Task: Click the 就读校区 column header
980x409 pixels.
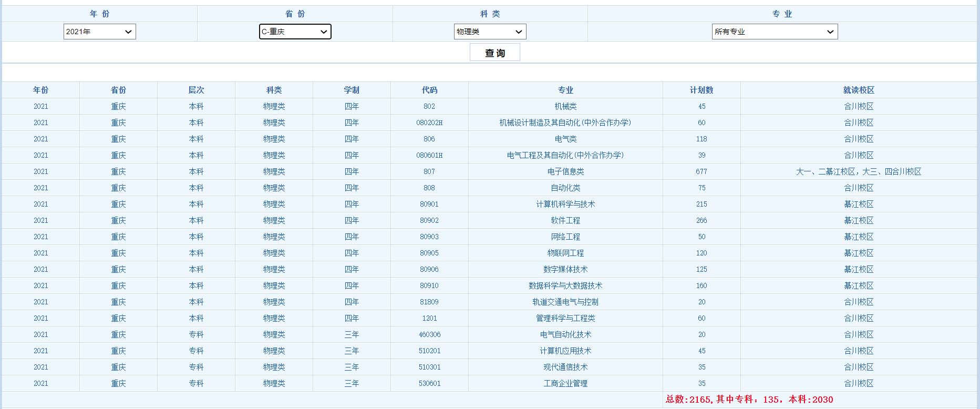Action: [859, 90]
